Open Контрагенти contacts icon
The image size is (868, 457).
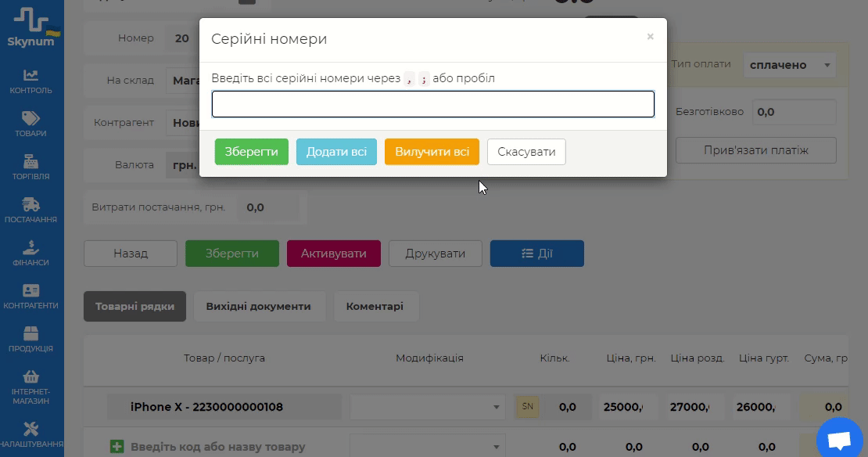click(x=30, y=296)
